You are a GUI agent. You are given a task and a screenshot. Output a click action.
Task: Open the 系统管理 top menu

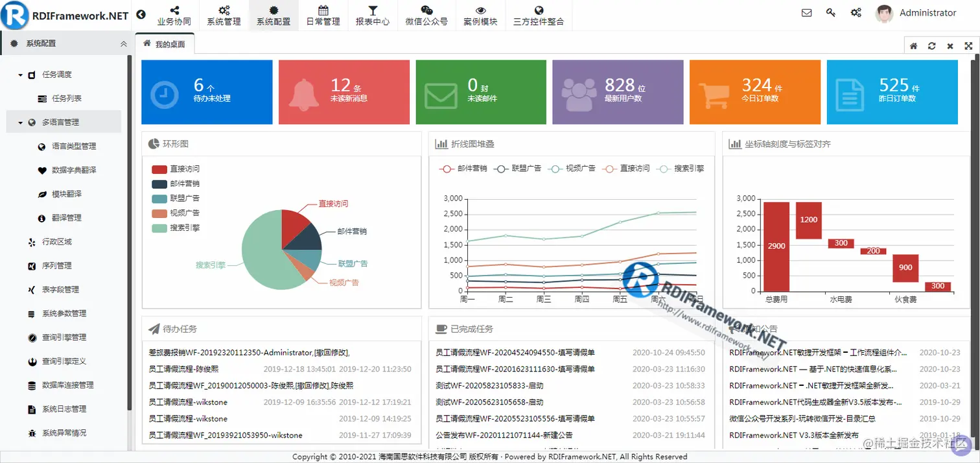point(224,16)
